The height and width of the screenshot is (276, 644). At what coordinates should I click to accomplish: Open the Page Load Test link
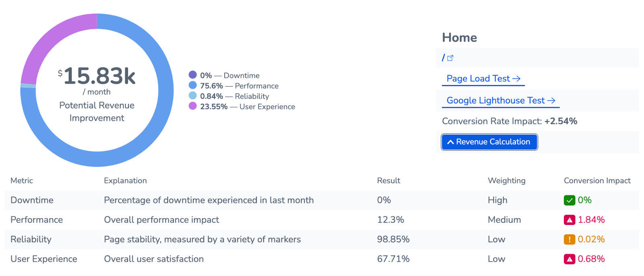click(483, 78)
